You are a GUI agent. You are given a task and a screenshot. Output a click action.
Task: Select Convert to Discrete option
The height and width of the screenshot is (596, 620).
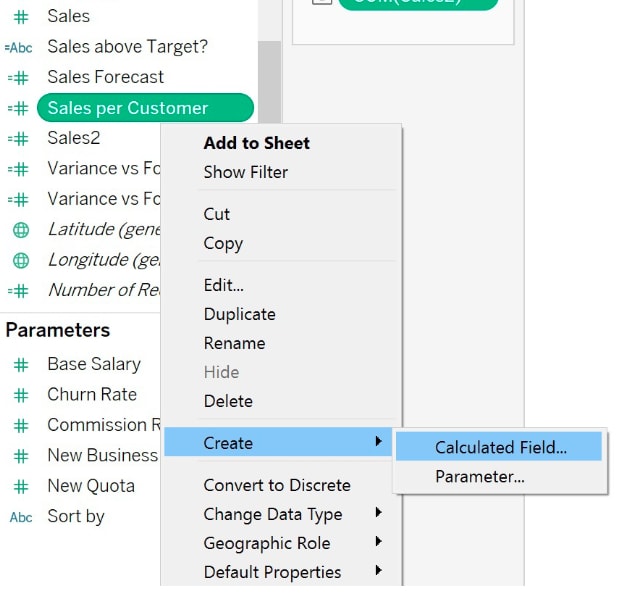coord(276,485)
